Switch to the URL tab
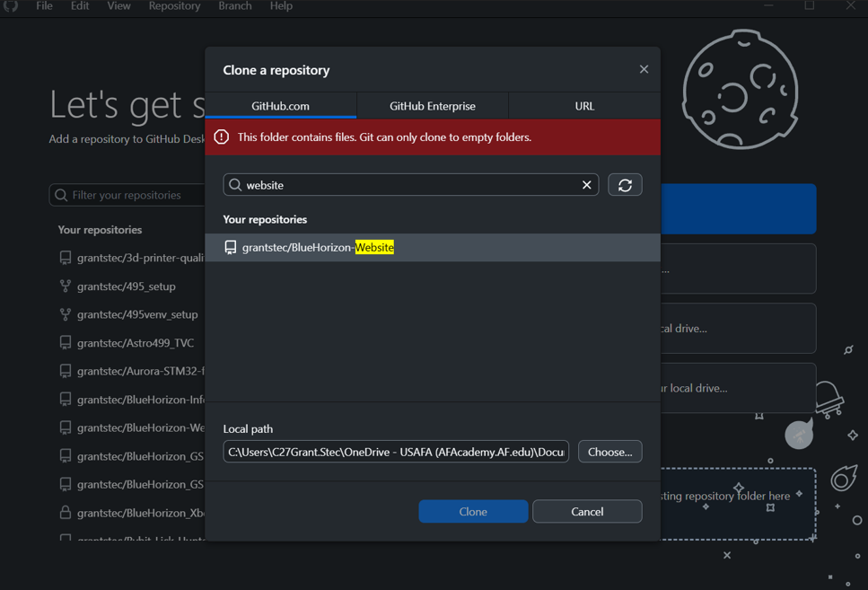Viewport: 868px width, 590px height. coord(584,106)
